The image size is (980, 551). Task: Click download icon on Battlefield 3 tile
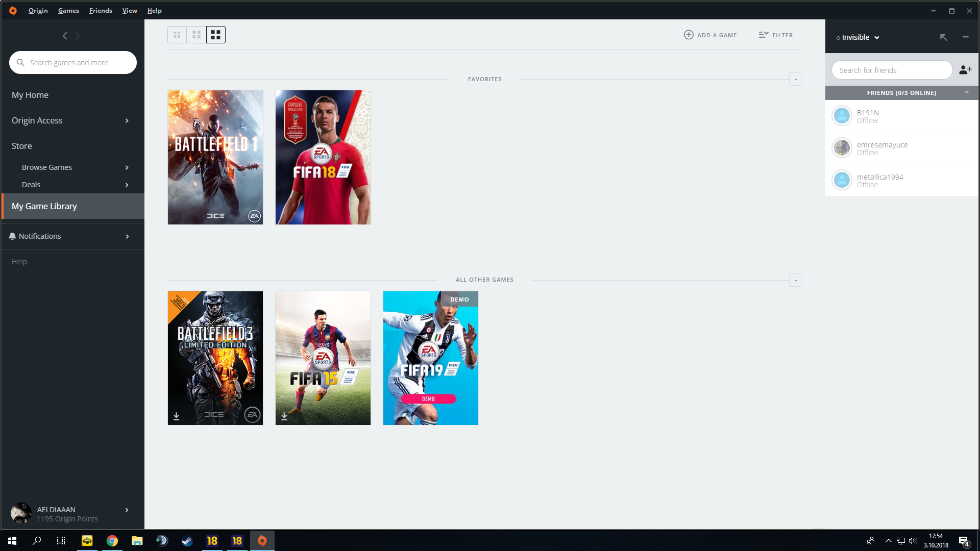[x=177, y=416]
